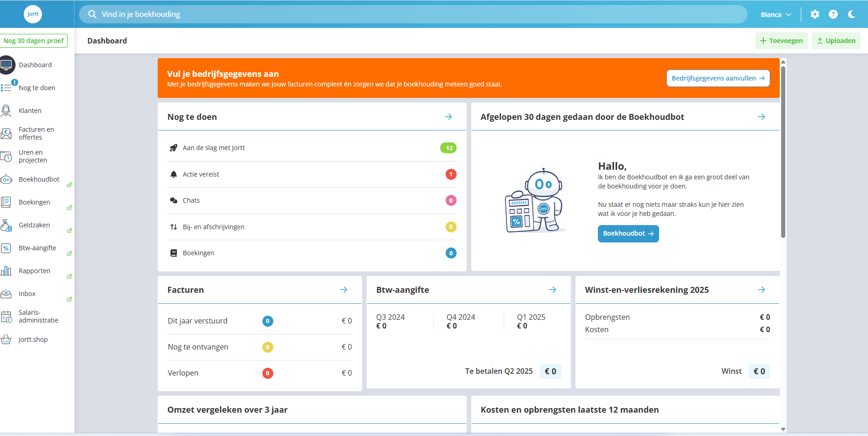The image size is (868, 436).
Task: Click the red 1 badge for Actie vereist
Action: [451, 174]
